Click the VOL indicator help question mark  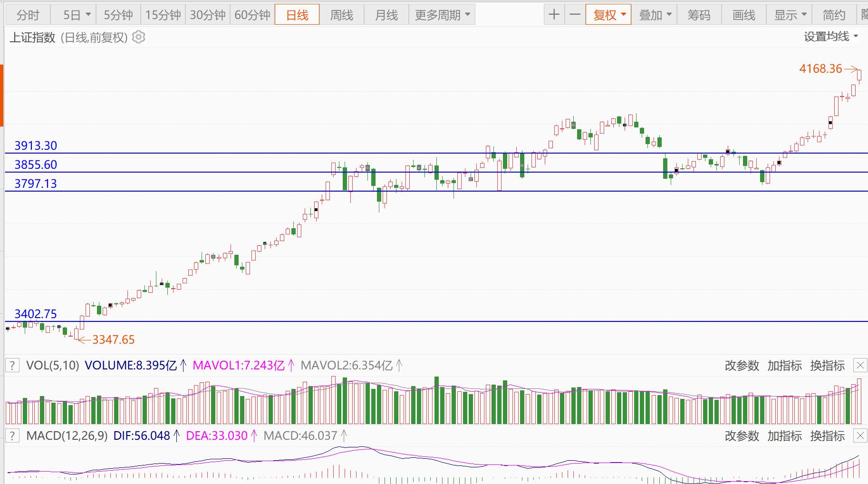pyautogui.click(x=12, y=366)
